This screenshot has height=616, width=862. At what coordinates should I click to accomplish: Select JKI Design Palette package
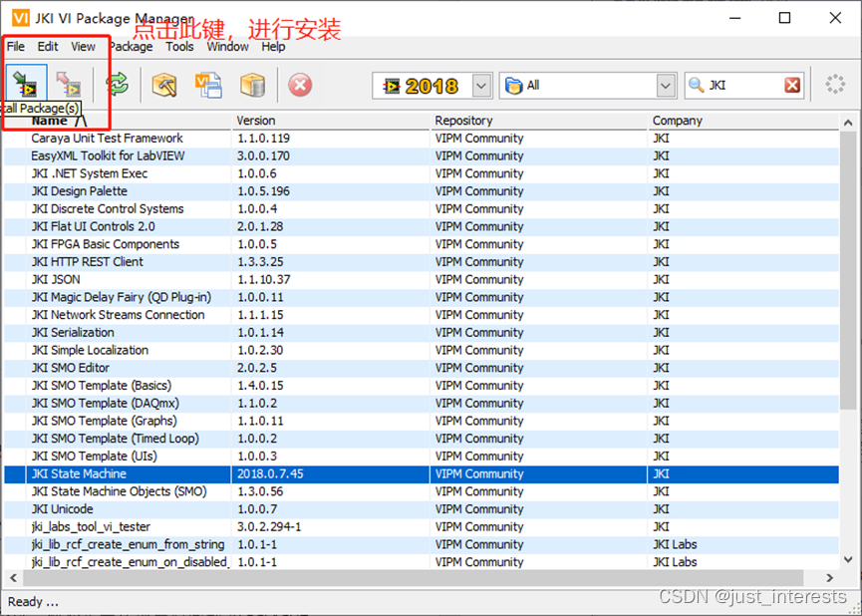coord(422,190)
